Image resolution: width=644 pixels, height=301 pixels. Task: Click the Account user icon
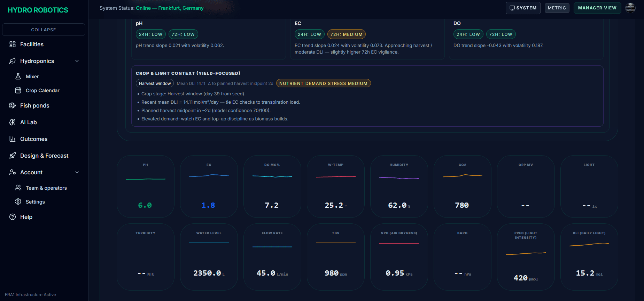coord(13,172)
